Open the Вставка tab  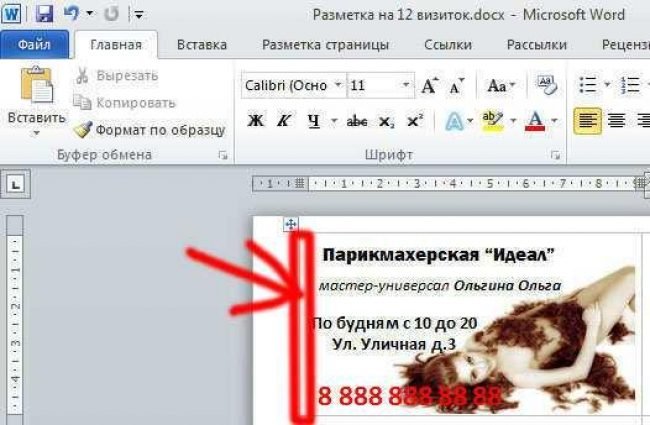pyautogui.click(x=202, y=45)
